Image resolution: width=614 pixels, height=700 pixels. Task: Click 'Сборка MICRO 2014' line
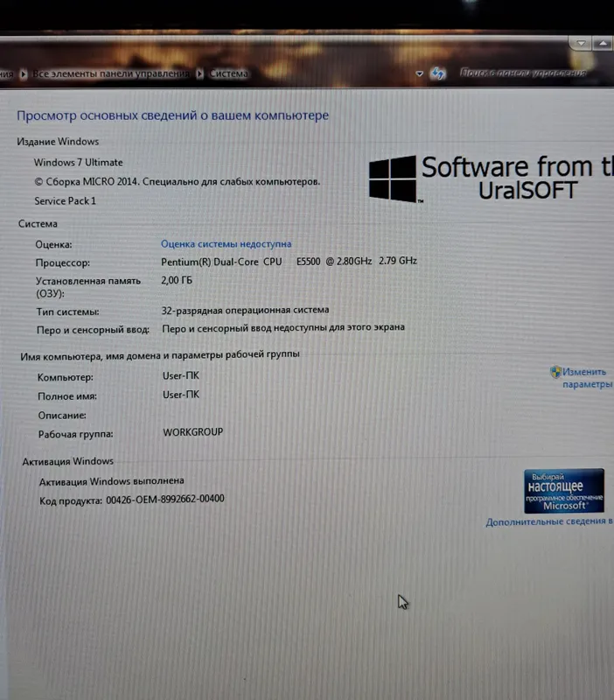(178, 182)
